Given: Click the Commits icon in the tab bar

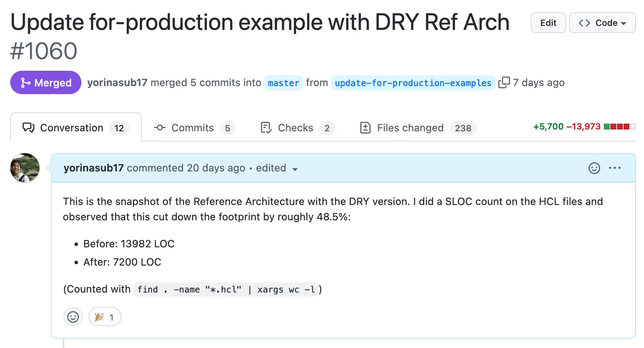Looking at the screenshot, I should tap(160, 128).
